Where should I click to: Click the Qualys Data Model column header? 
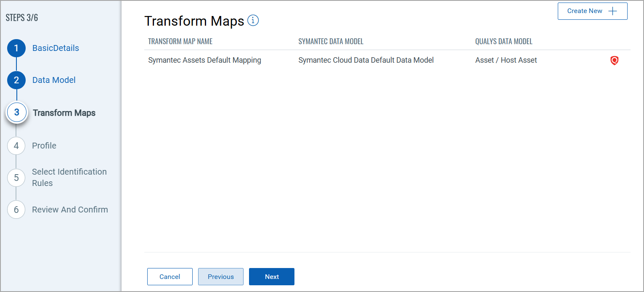504,42
